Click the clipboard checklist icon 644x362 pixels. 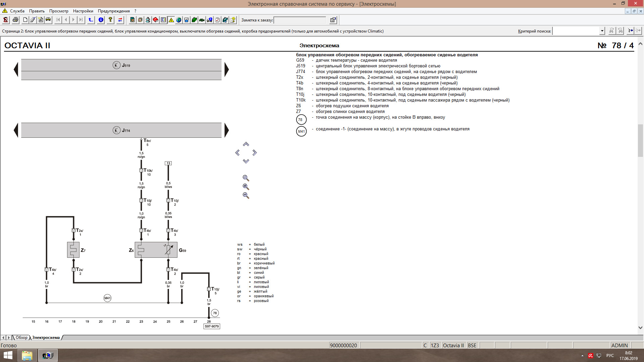click(217, 20)
